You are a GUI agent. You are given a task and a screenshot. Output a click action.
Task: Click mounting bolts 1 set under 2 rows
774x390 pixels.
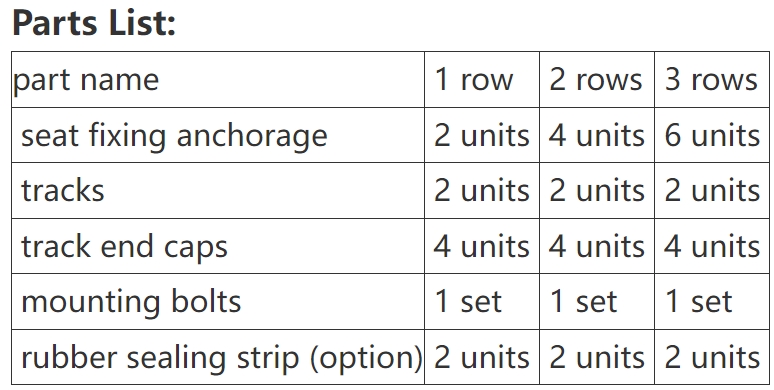pos(597,302)
